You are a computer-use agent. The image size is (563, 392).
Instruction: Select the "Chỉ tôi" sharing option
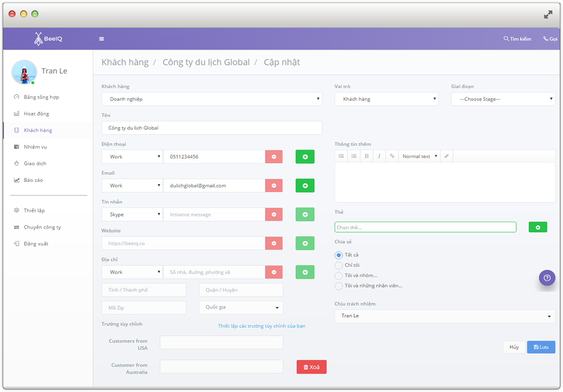tap(339, 265)
